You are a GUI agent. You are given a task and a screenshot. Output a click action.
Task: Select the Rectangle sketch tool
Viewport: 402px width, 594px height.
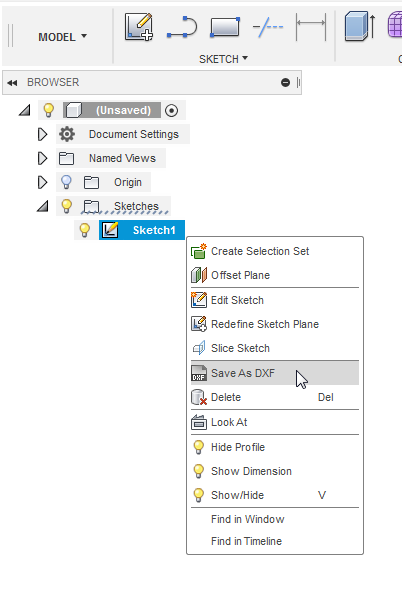pyautogui.click(x=225, y=27)
